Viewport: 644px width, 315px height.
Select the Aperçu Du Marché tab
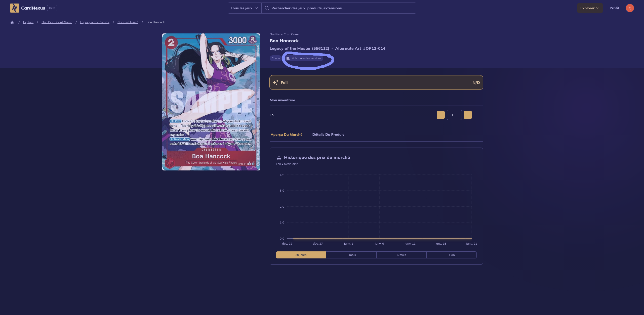tap(286, 134)
